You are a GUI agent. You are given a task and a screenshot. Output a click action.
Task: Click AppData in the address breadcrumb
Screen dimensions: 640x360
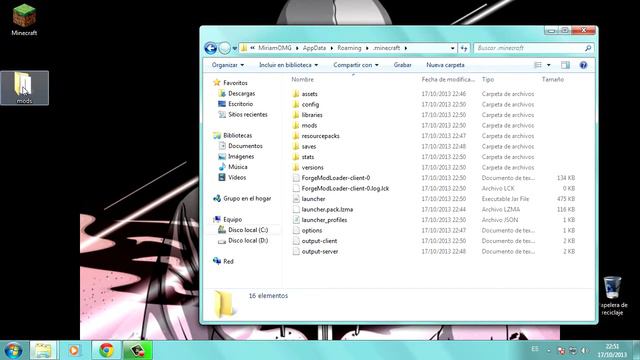pyautogui.click(x=314, y=48)
